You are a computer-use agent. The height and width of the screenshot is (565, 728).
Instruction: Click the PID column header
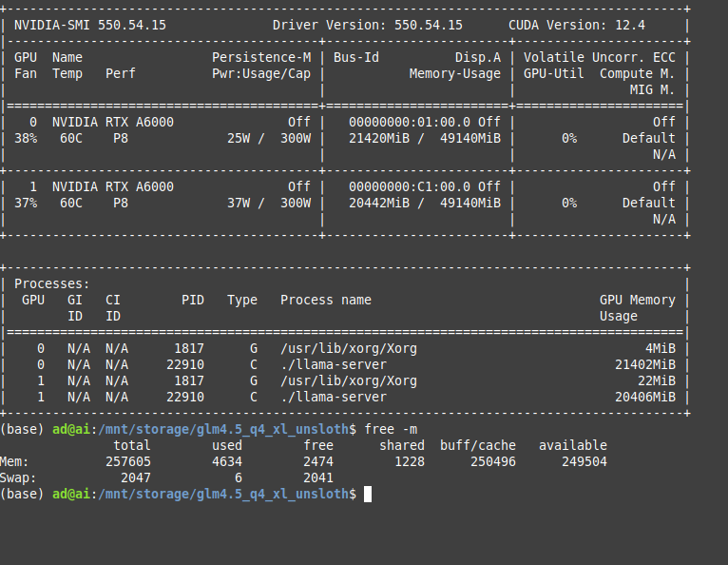193,301
